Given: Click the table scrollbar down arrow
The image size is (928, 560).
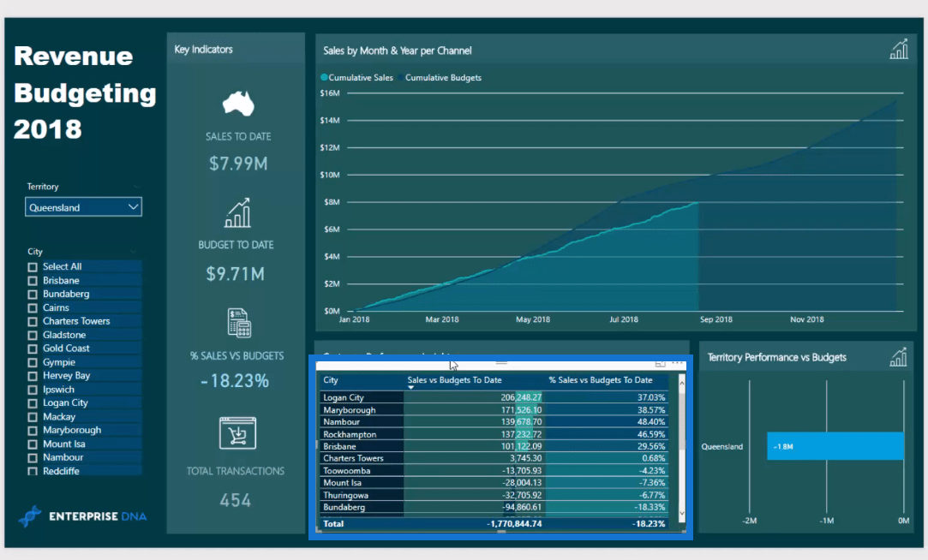Looking at the screenshot, I should pos(682,513).
